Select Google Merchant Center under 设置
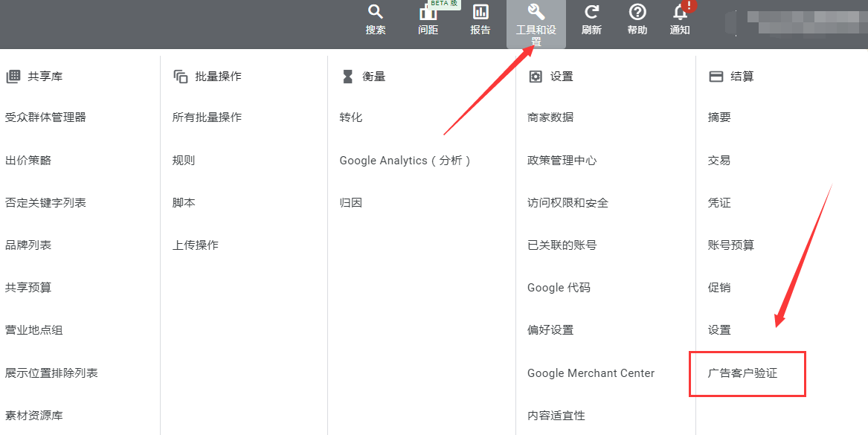The width and height of the screenshot is (868, 435). [591, 373]
